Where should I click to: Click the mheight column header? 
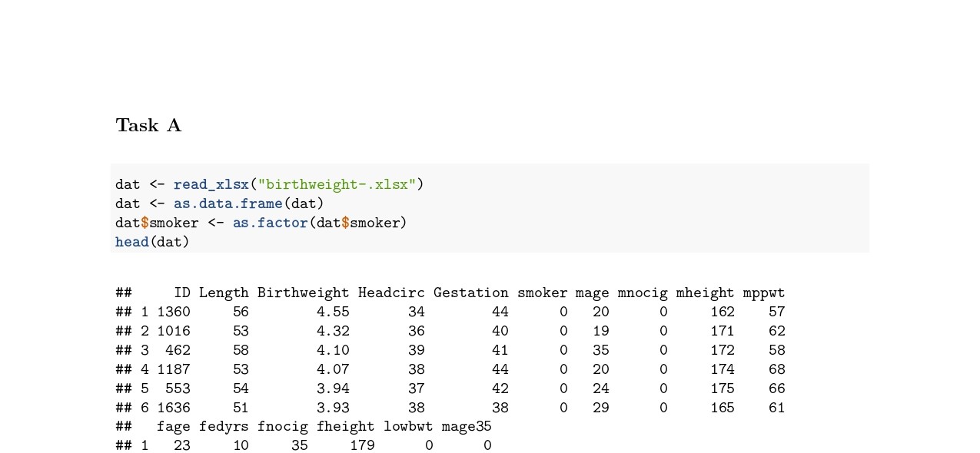[x=705, y=293]
